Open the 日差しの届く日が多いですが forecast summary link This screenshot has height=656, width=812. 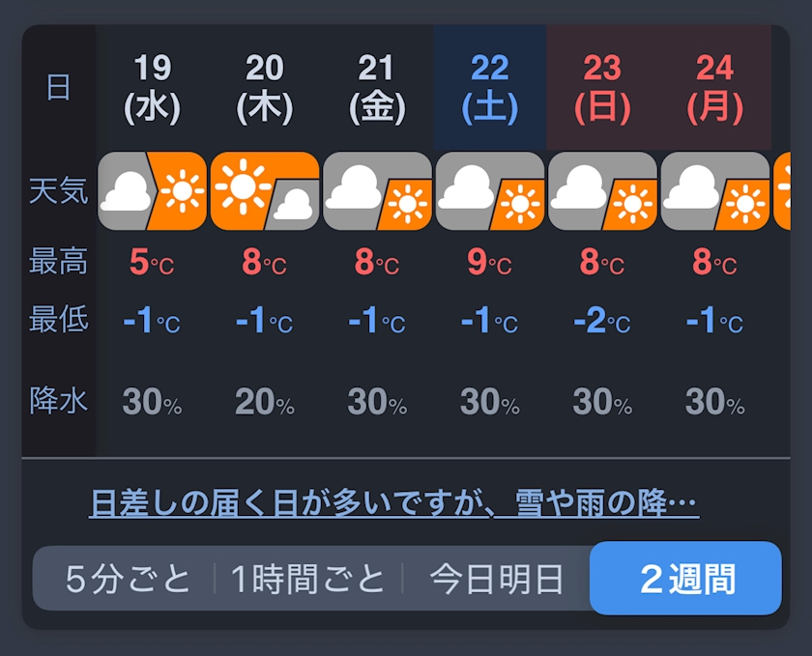tap(393, 503)
